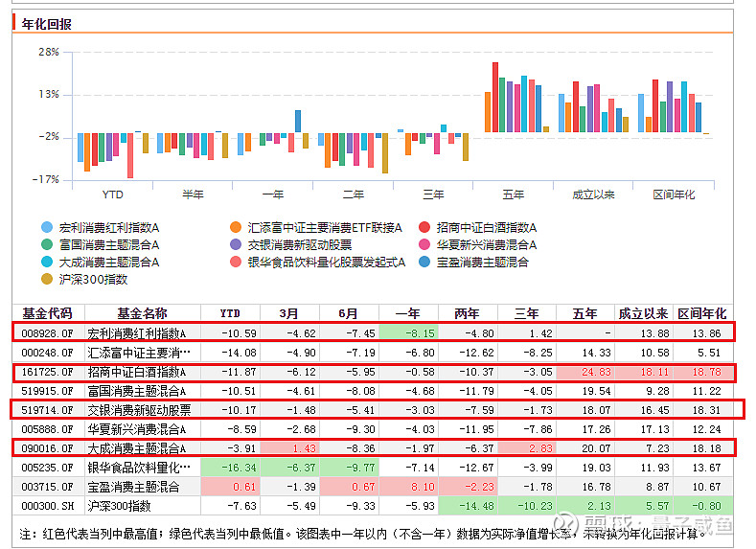Viewport: 756px width, 549px height.
Task: Click the 二年 chart axis label
Action: point(353,194)
